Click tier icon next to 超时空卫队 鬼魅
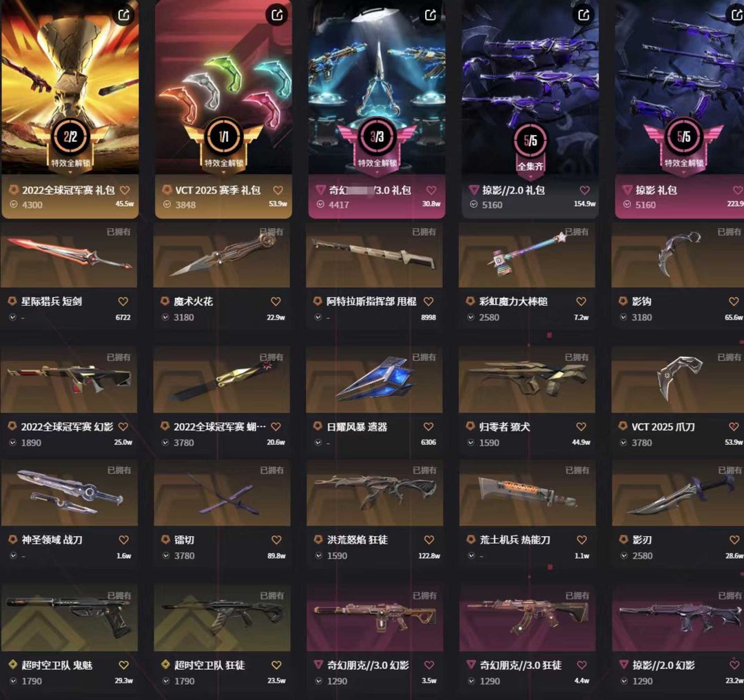 (13, 665)
